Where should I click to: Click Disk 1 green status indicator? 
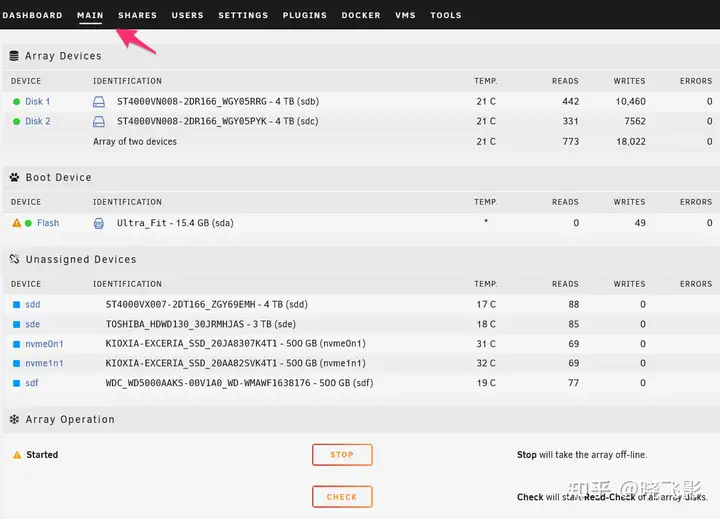click(x=17, y=102)
